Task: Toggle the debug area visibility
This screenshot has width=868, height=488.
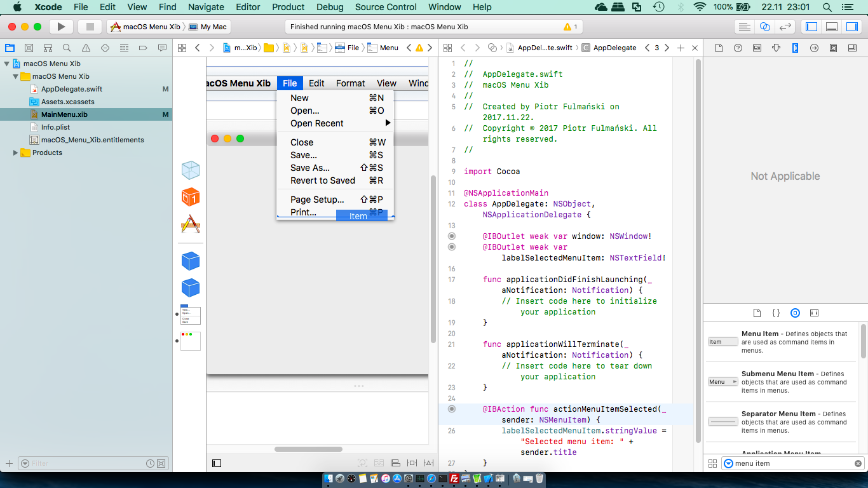Action: 832,27
